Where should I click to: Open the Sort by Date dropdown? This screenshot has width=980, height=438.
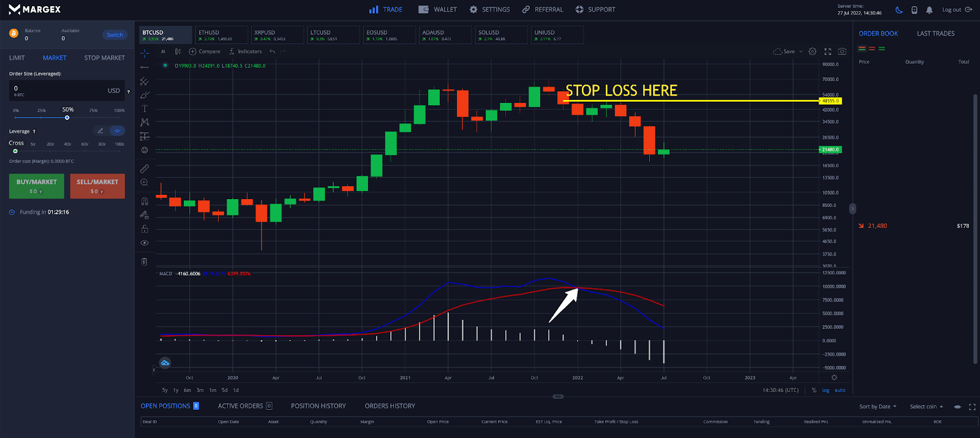[x=877, y=407]
